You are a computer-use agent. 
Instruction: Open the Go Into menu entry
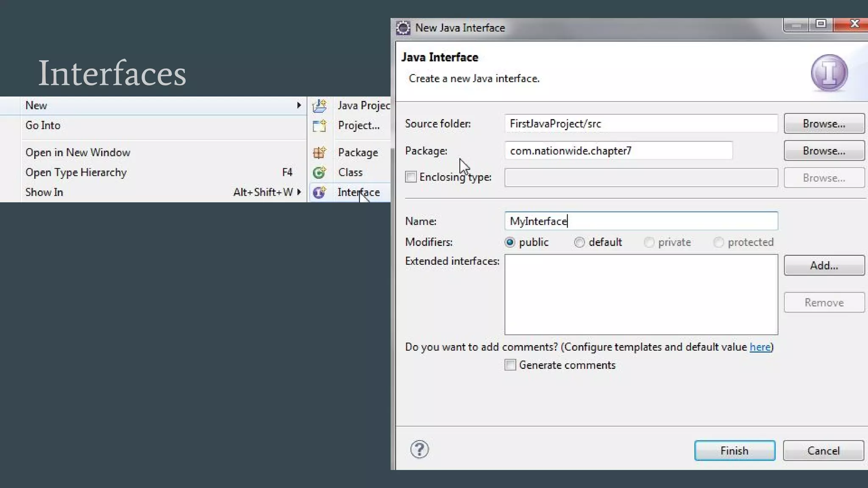(43, 125)
